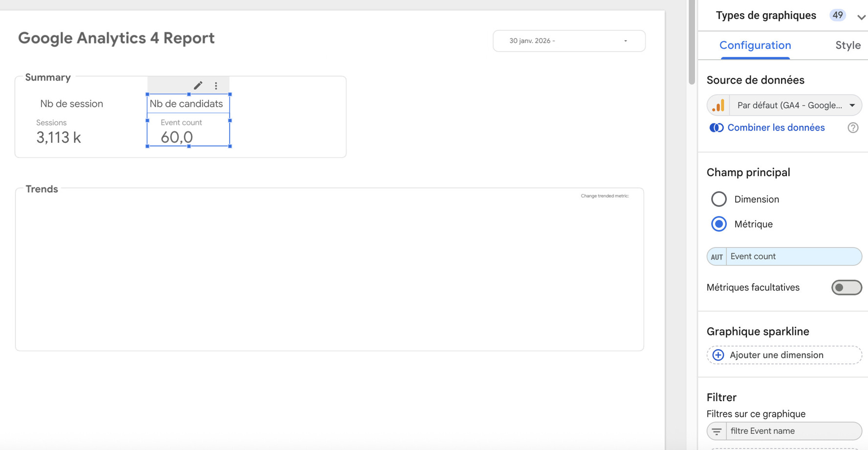Click the Event count metric chip
This screenshot has height=450, width=868.
click(x=784, y=257)
